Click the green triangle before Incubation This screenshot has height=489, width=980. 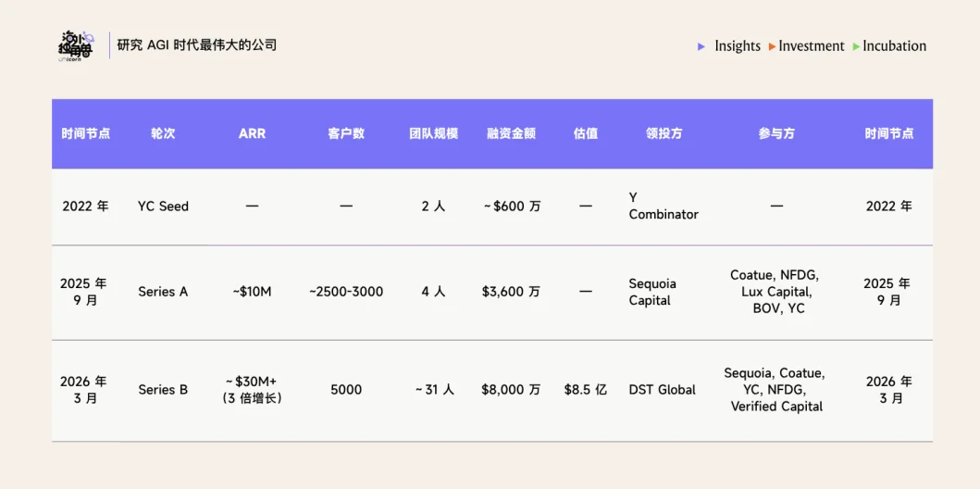(x=856, y=46)
